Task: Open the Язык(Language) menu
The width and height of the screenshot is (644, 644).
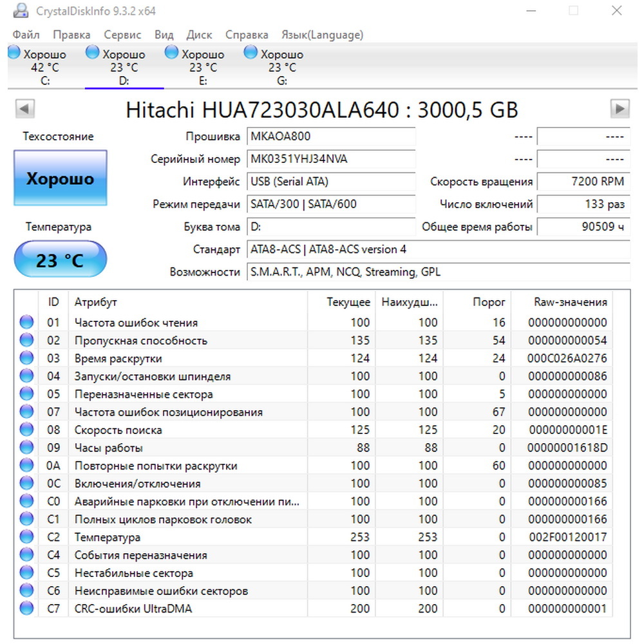Action: pyautogui.click(x=323, y=35)
